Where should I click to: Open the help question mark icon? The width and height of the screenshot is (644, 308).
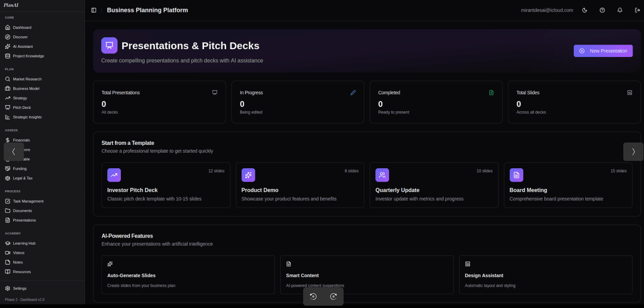(602, 10)
